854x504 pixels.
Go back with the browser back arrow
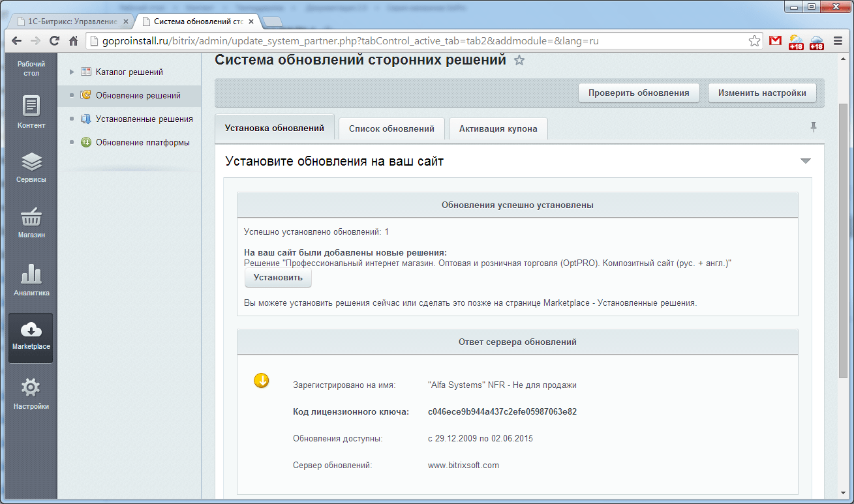(17, 40)
